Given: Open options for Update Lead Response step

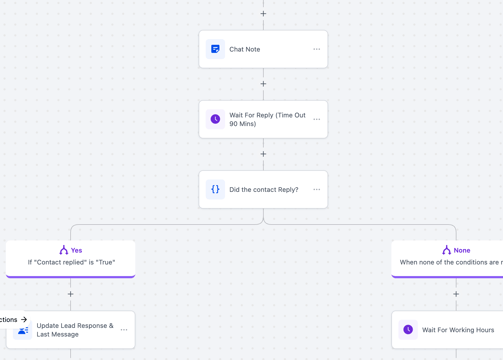Looking at the screenshot, I should click(124, 330).
